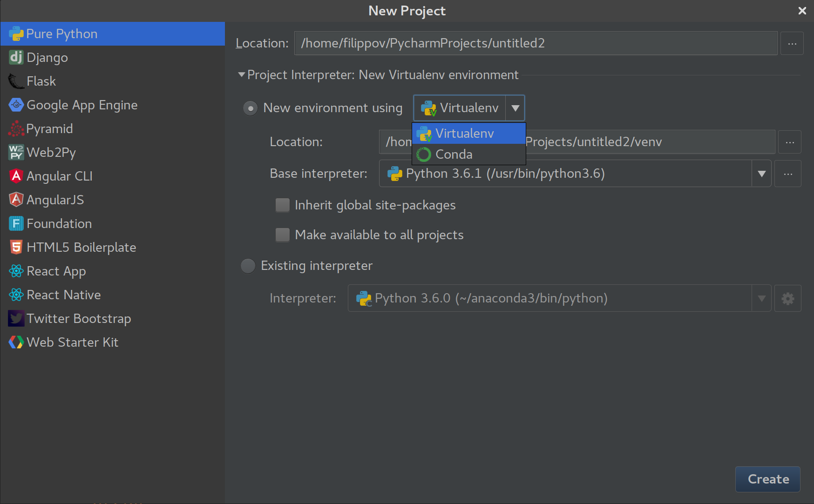Viewport: 814px width, 504px height.
Task: Click the Make available to all projects label
Action: [x=380, y=235]
